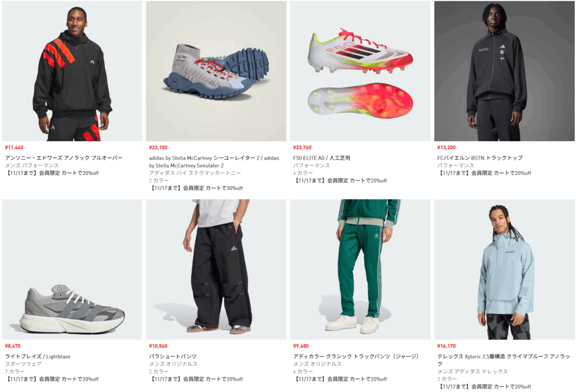Click the テレックス Xploric クライマプルーフ アノラック title
The width and height of the screenshot is (576, 392).
pos(503,360)
